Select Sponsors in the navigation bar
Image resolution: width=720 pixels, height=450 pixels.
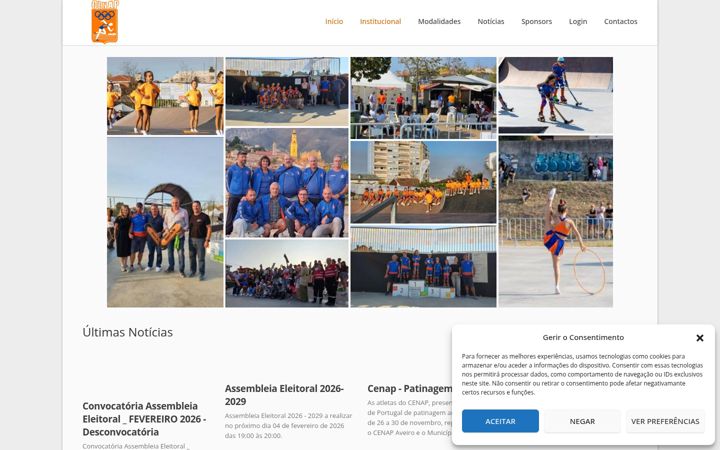pyautogui.click(x=536, y=22)
